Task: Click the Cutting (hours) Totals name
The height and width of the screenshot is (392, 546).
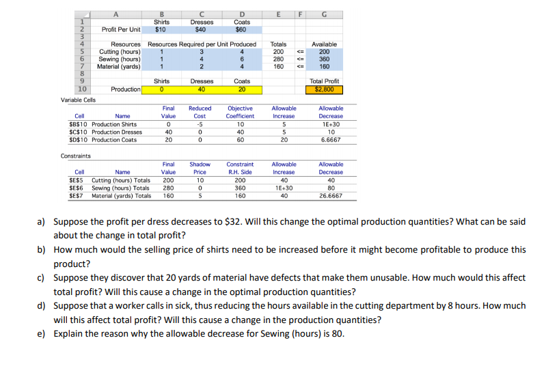Action: [121, 180]
